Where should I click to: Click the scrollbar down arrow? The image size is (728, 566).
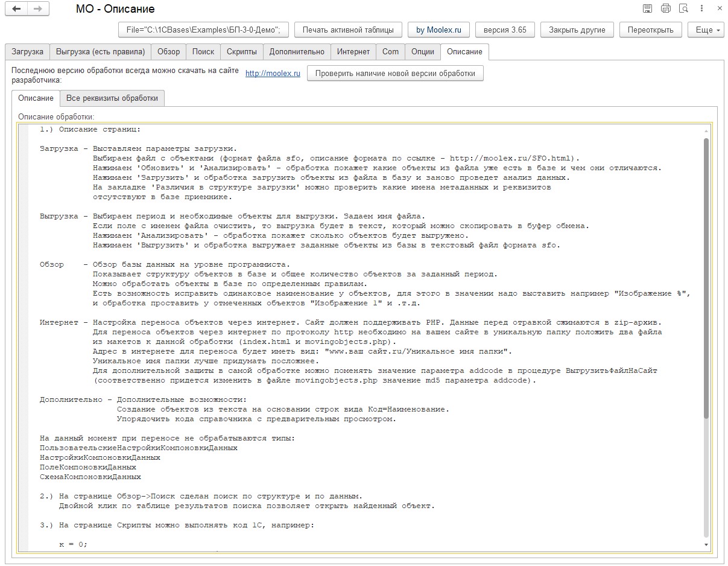[x=706, y=545]
